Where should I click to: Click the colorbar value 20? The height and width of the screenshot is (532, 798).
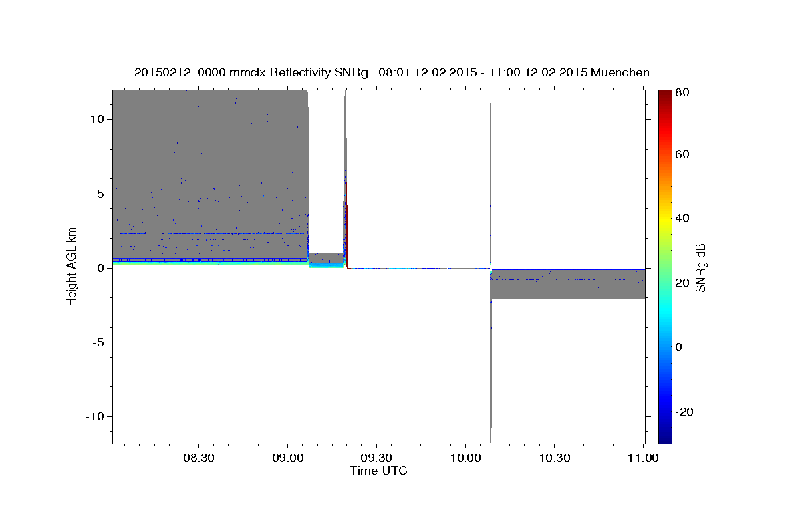[x=682, y=283]
